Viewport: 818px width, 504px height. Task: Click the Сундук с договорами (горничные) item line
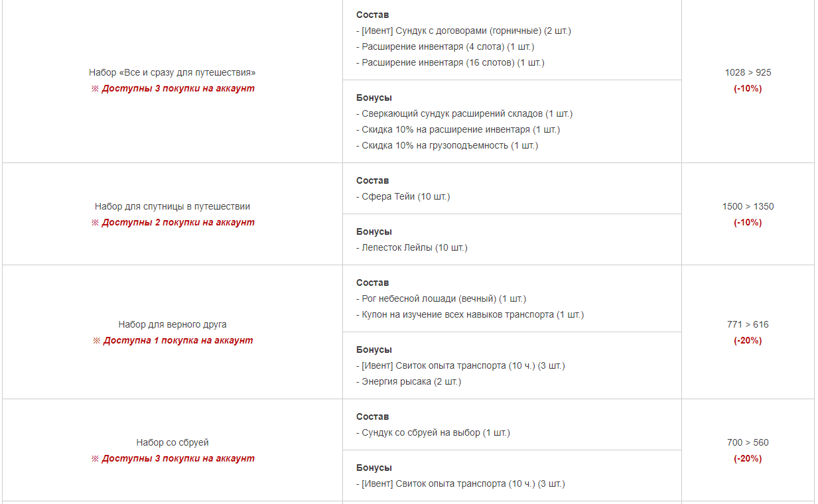464,31
